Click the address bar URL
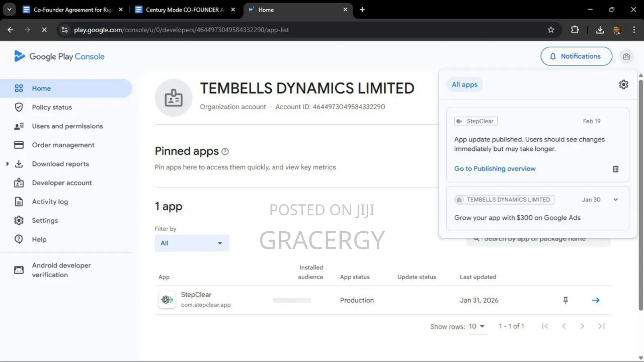644x362 pixels. (182, 30)
